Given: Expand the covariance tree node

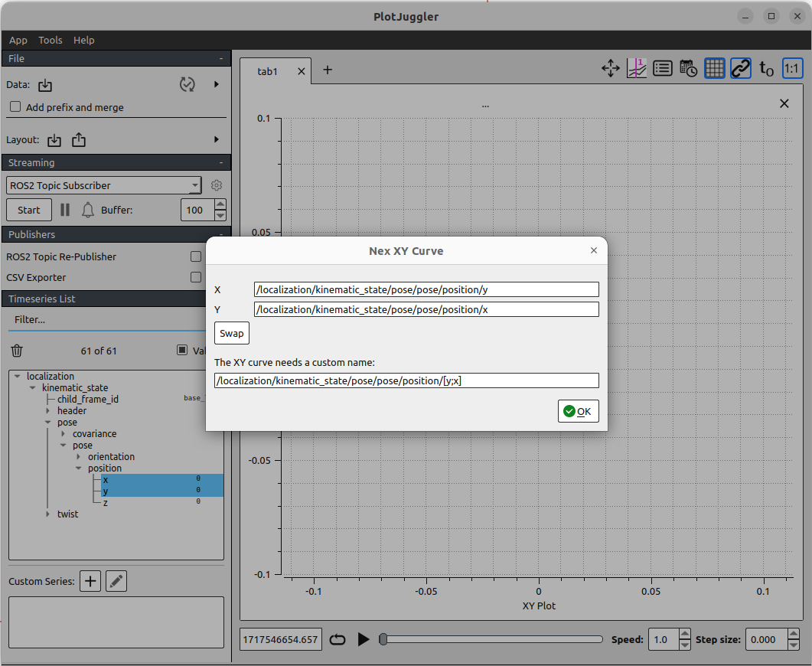Looking at the screenshot, I should click(64, 434).
